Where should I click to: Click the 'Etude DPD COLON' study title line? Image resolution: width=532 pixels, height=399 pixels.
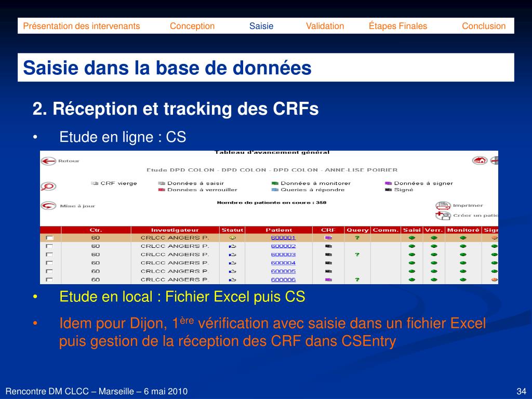272,170
